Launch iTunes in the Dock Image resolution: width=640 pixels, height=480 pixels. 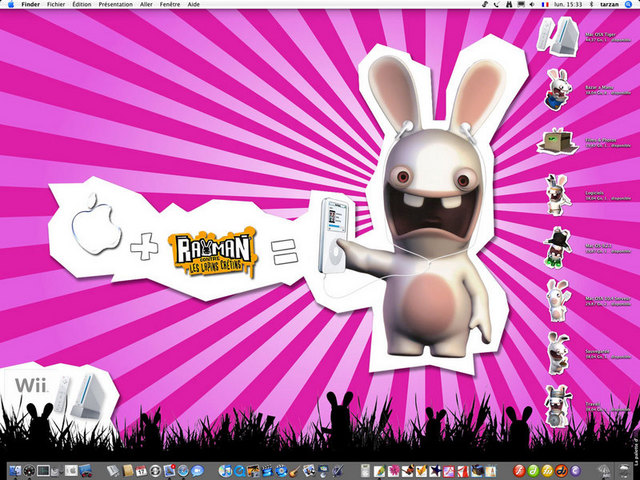coord(225,471)
